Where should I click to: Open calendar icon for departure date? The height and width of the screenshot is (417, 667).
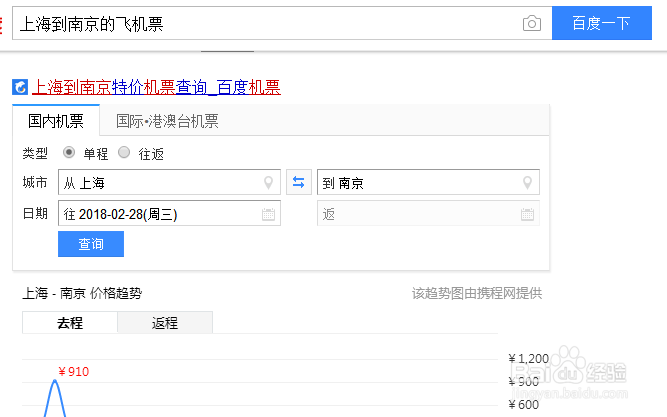pyautogui.click(x=268, y=214)
